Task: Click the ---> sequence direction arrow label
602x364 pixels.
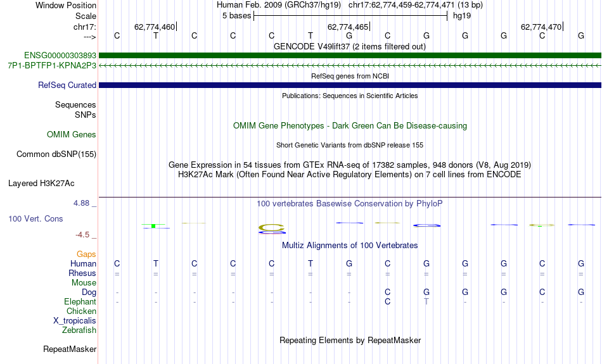Action: pos(89,37)
